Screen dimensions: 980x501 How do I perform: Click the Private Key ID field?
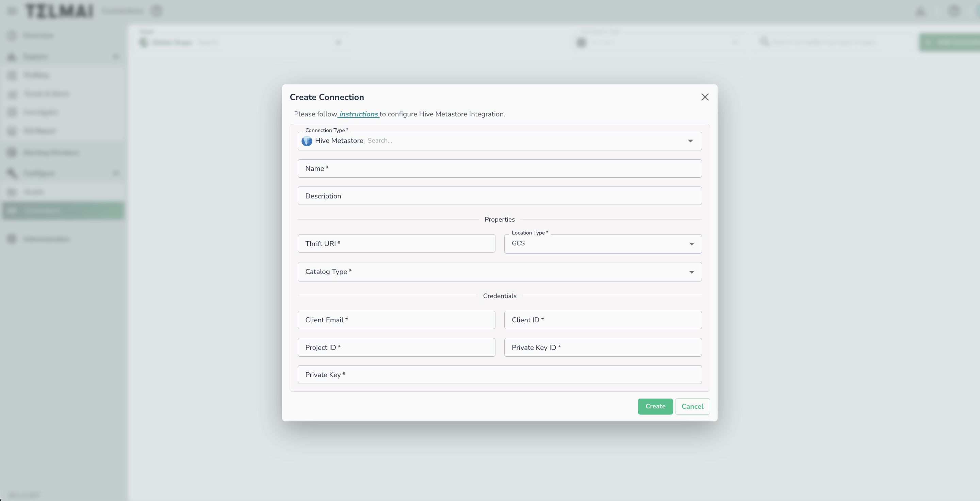pos(603,347)
